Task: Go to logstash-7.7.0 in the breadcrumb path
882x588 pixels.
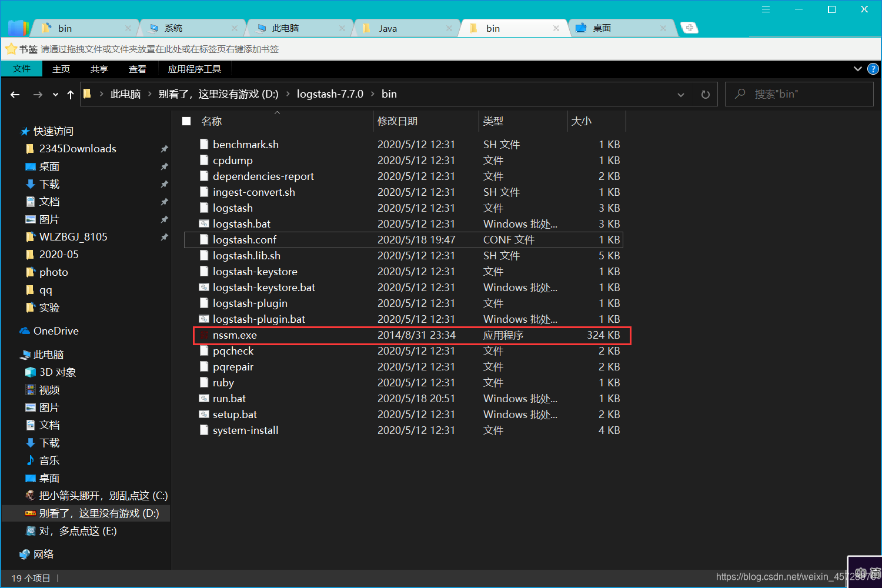Action: point(330,93)
